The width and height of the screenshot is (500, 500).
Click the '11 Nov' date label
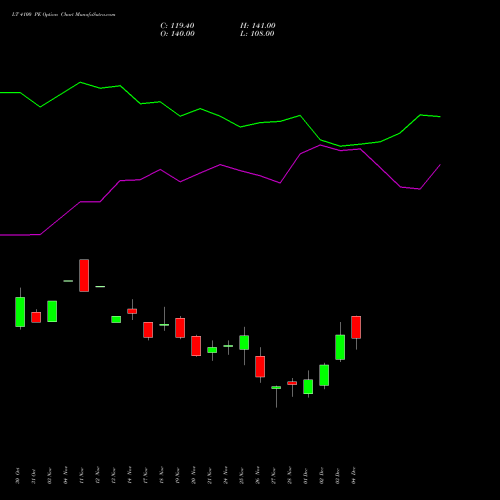(82, 476)
